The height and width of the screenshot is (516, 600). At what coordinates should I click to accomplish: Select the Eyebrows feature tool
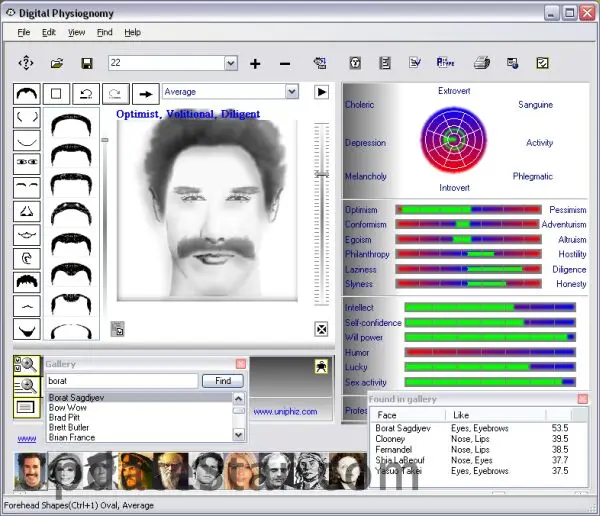pyautogui.click(x=27, y=187)
